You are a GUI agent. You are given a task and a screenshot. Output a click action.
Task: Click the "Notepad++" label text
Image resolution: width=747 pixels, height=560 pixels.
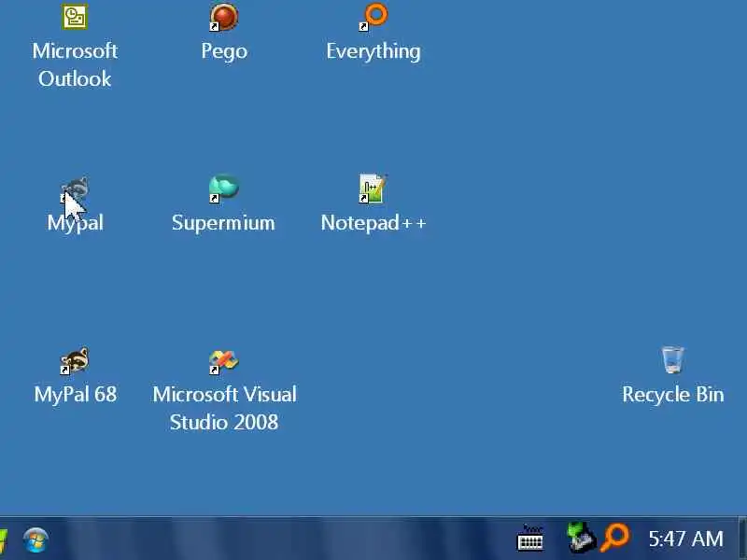tap(373, 223)
